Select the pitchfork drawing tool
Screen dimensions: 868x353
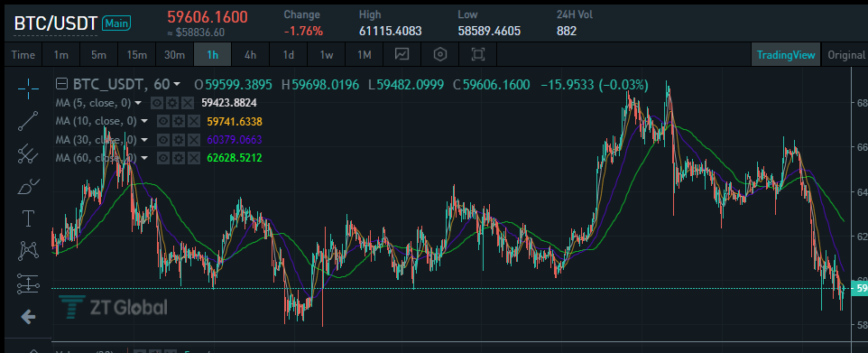[28, 153]
